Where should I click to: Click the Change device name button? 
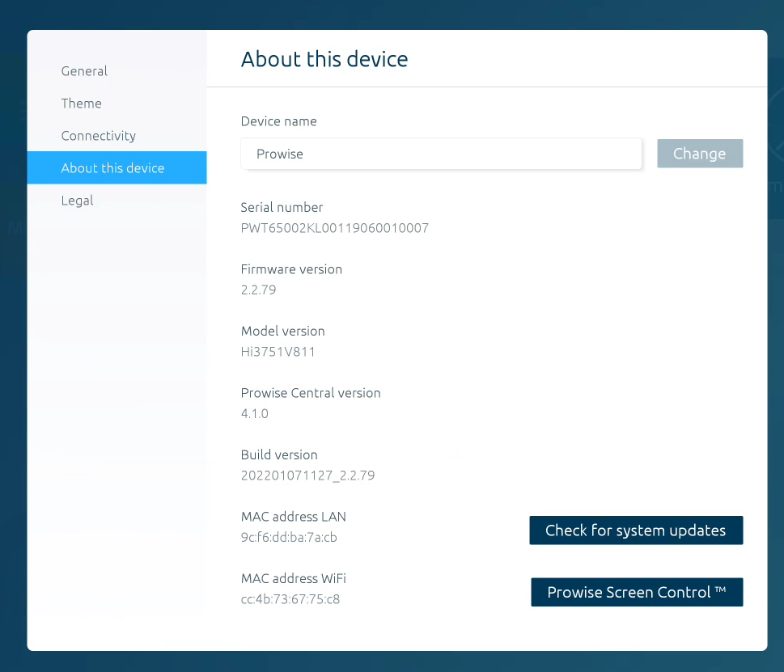click(x=700, y=154)
